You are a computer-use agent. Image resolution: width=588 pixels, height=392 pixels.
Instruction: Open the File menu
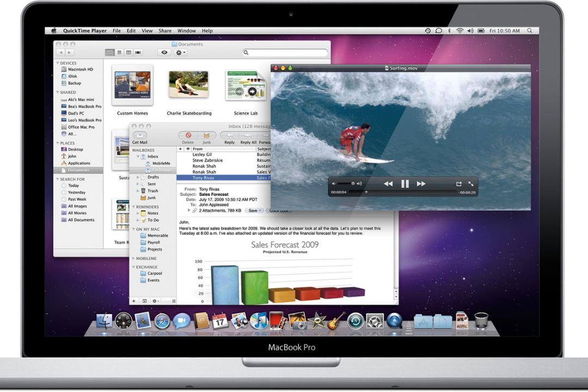click(x=117, y=30)
